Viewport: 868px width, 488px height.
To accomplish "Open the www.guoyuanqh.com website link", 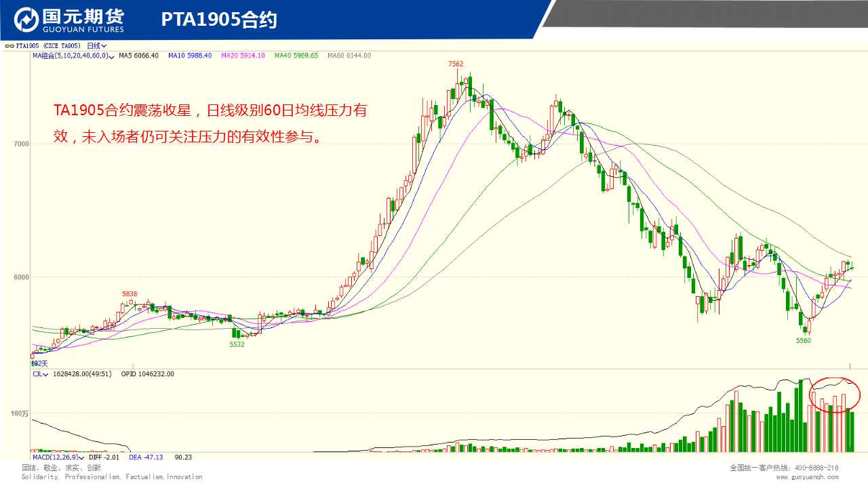I will [x=807, y=477].
